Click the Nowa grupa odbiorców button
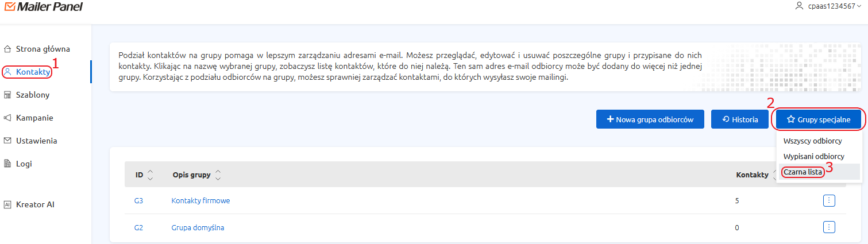 click(x=650, y=119)
